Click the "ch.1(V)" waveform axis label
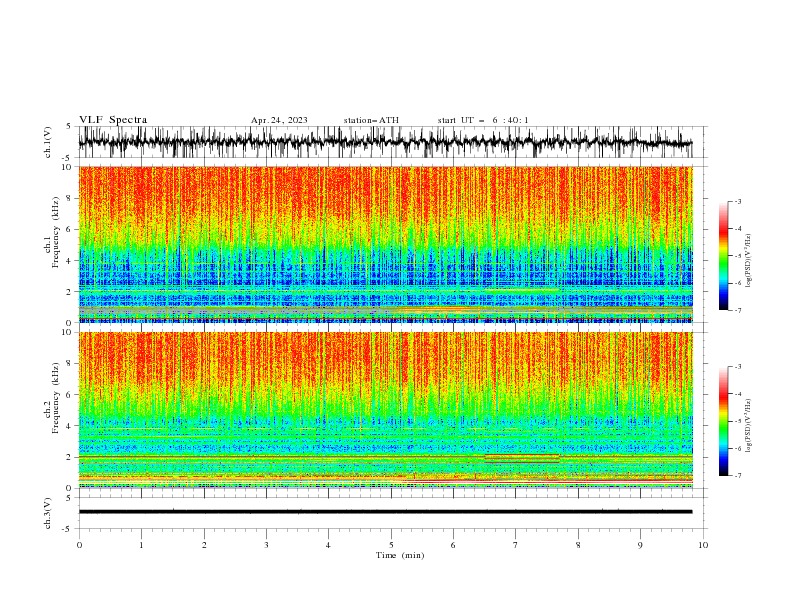Screen dimensions: 792x612 click(48, 142)
